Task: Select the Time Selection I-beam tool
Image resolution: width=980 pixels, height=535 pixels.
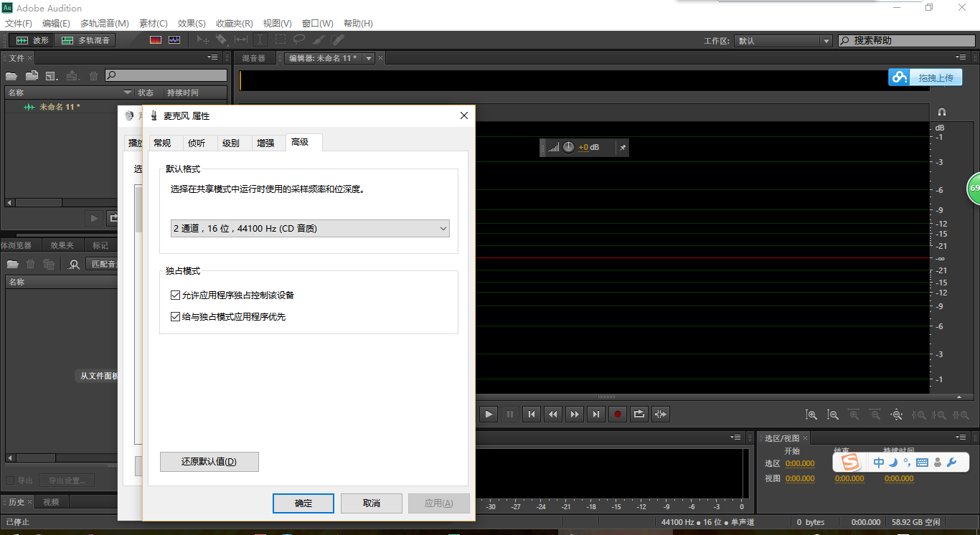Action: pos(260,40)
